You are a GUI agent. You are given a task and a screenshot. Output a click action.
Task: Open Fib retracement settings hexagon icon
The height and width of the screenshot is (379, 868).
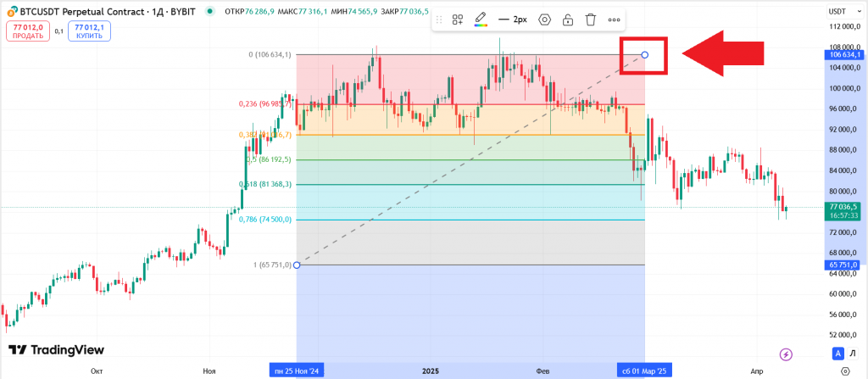pyautogui.click(x=545, y=20)
